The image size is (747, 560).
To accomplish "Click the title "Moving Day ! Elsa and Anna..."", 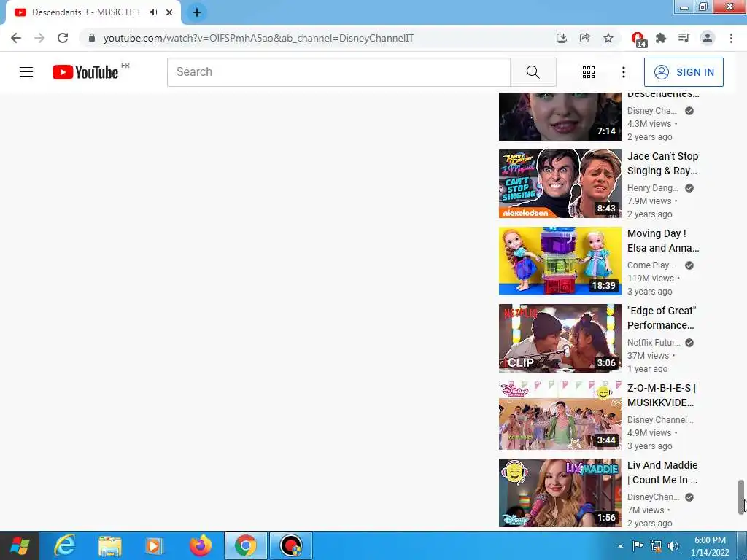I will [x=663, y=241].
